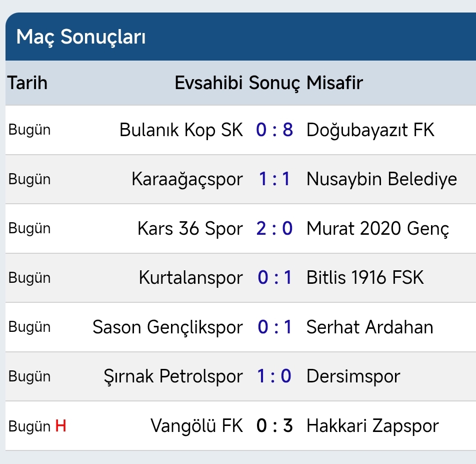The height and width of the screenshot is (464, 476).
Task: Open the Doğubayazıt FK team link
Action: point(370,130)
